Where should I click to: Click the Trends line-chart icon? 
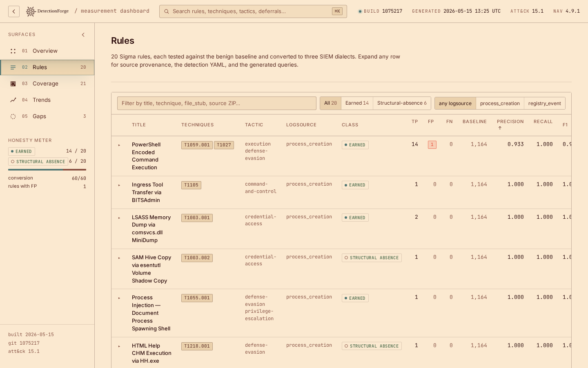pyautogui.click(x=13, y=100)
